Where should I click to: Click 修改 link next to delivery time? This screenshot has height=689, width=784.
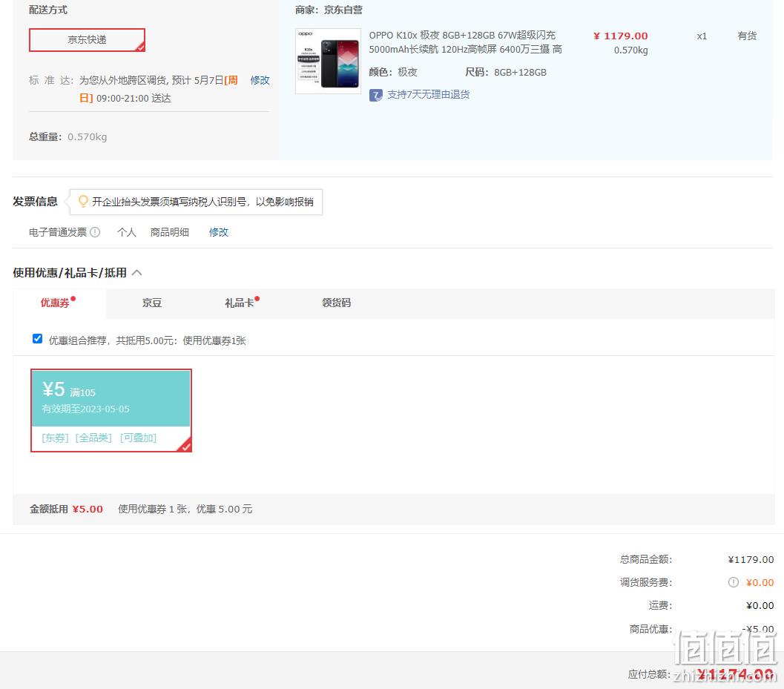point(260,81)
